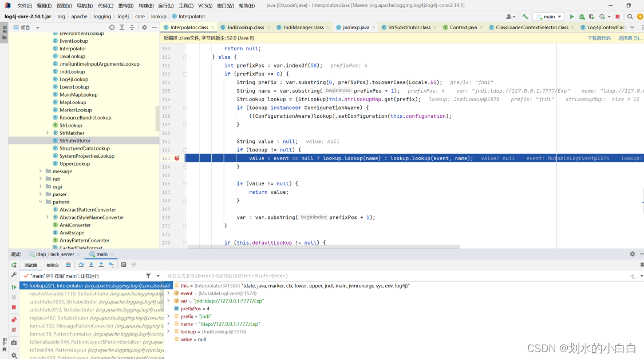This screenshot has height=359, width=644.
Task: Click 'lookup' breadcrumb in navigation bar
Action: (x=159, y=17)
